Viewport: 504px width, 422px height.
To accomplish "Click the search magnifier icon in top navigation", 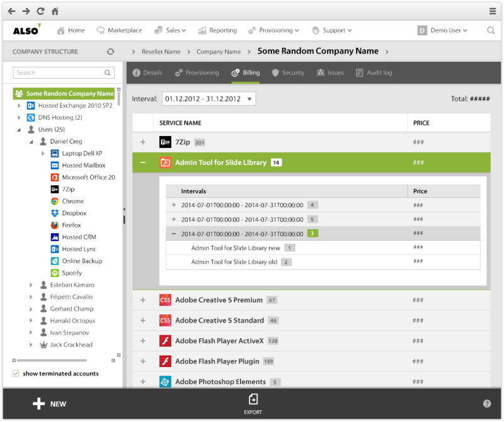I will [491, 30].
